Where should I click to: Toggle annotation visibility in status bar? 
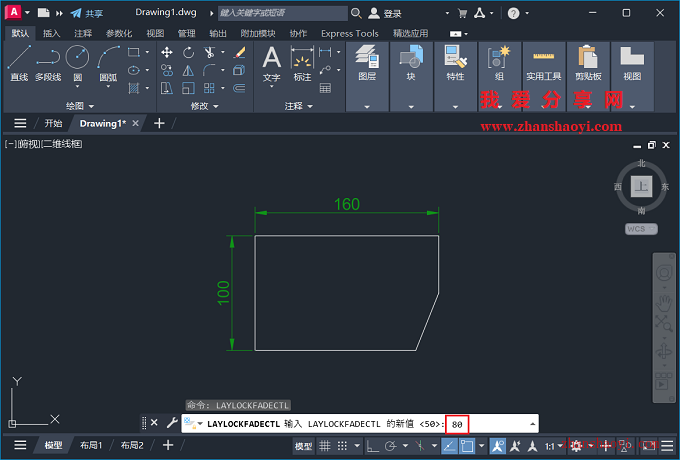tap(497, 446)
